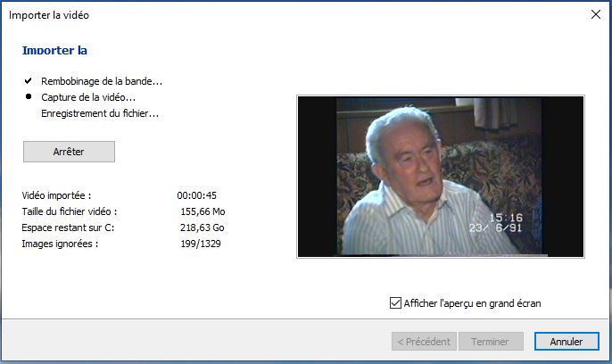Close the Importer la vidéo dialog
The image size is (612, 364).
(x=596, y=14)
